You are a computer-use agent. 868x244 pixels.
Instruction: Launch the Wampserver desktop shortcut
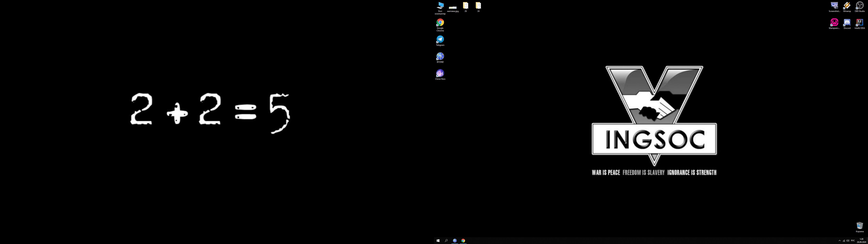[834, 24]
